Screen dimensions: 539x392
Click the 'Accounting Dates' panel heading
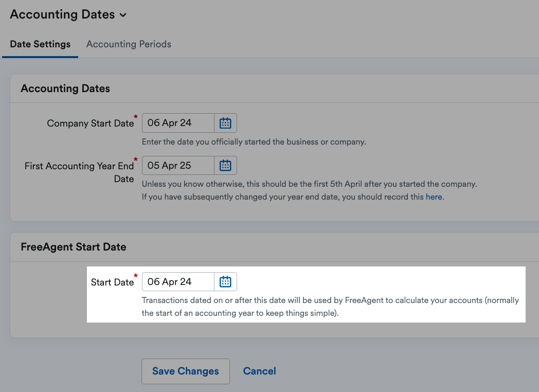pos(65,88)
